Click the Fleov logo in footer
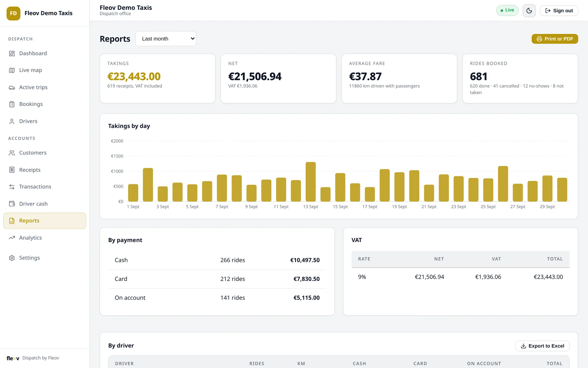Screen dimensions: 588x368 pos(13,358)
